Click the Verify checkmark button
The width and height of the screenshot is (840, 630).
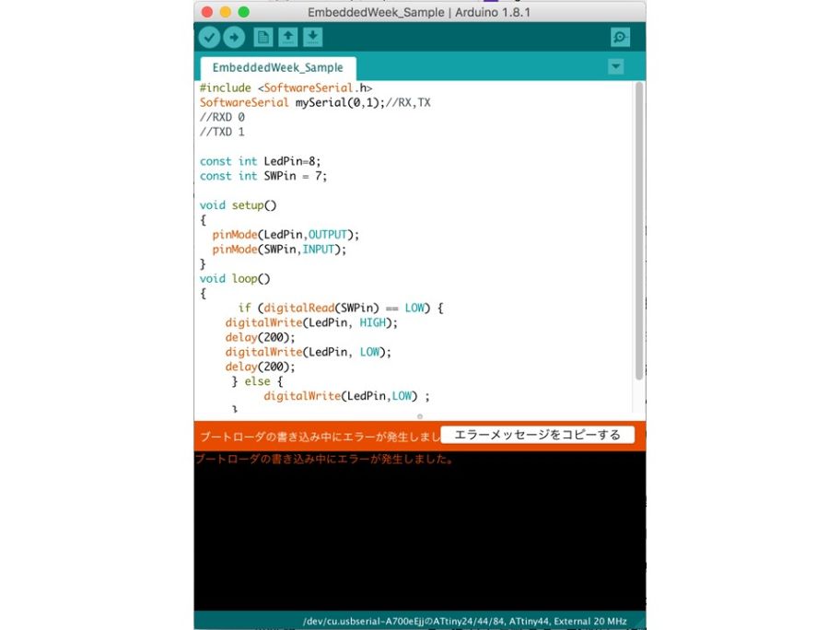pyautogui.click(x=209, y=38)
